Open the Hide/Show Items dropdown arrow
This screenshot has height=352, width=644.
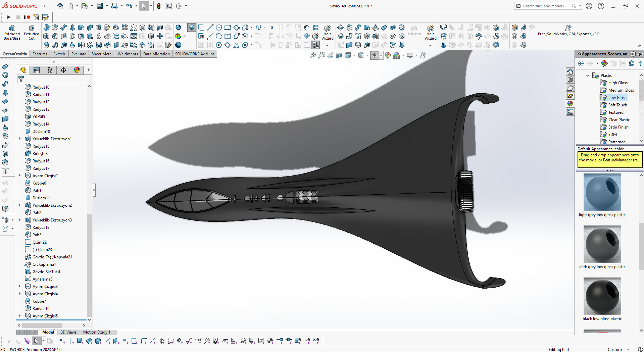click(x=381, y=55)
